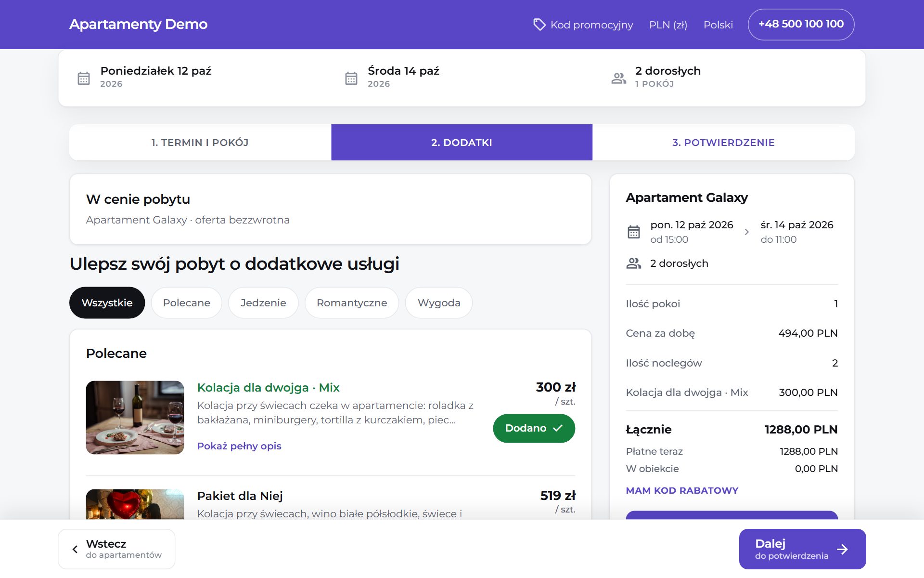The width and height of the screenshot is (924, 578).
Task: Click the check-out calendar icon in date bar
Action: tap(351, 78)
